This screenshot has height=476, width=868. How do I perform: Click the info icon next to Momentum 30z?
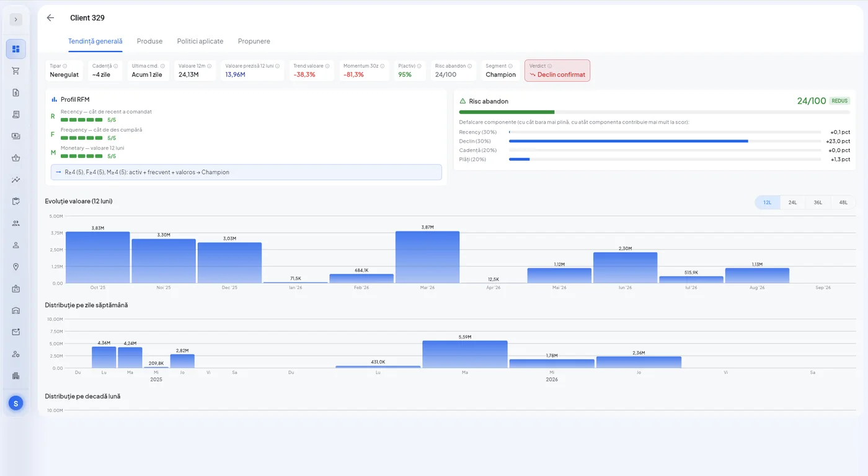pos(383,66)
